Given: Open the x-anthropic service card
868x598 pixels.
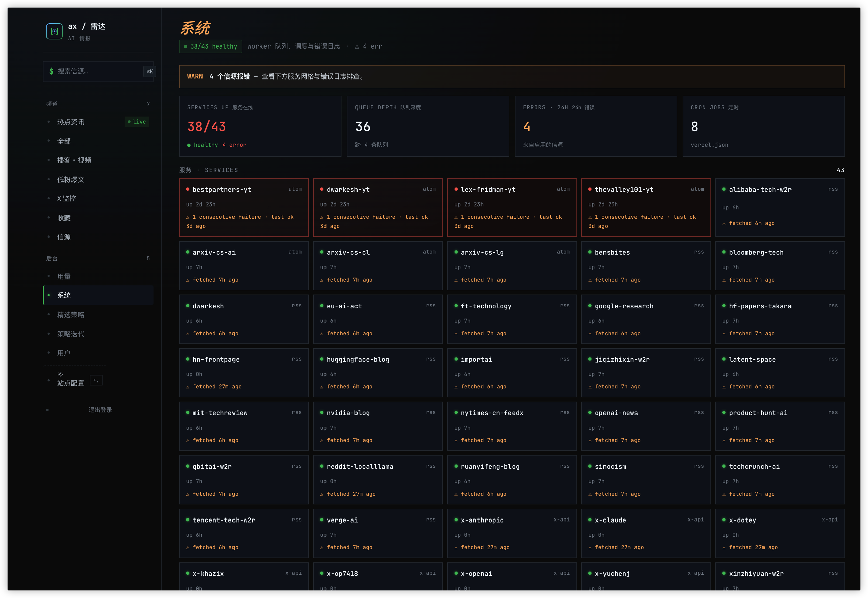Looking at the screenshot, I should coord(512,534).
